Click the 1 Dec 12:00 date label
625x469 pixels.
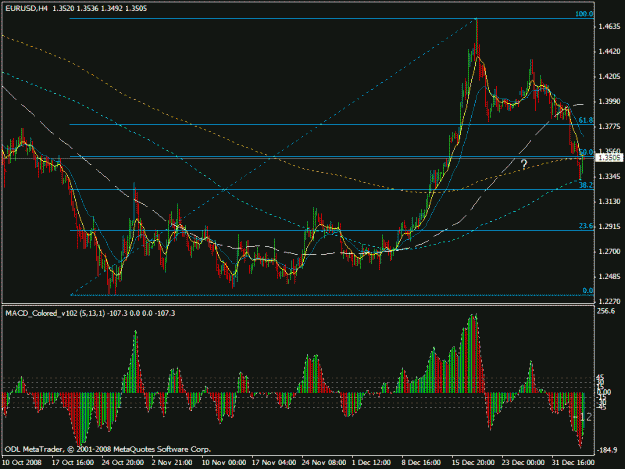pyautogui.click(x=371, y=463)
